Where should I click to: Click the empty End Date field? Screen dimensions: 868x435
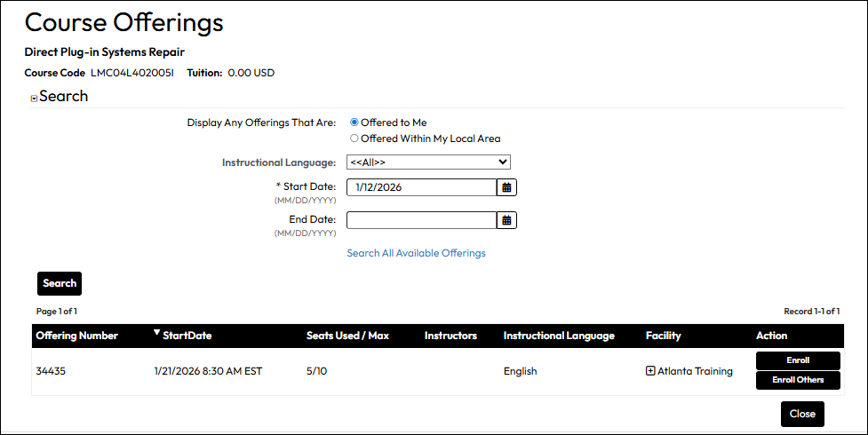(420, 220)
